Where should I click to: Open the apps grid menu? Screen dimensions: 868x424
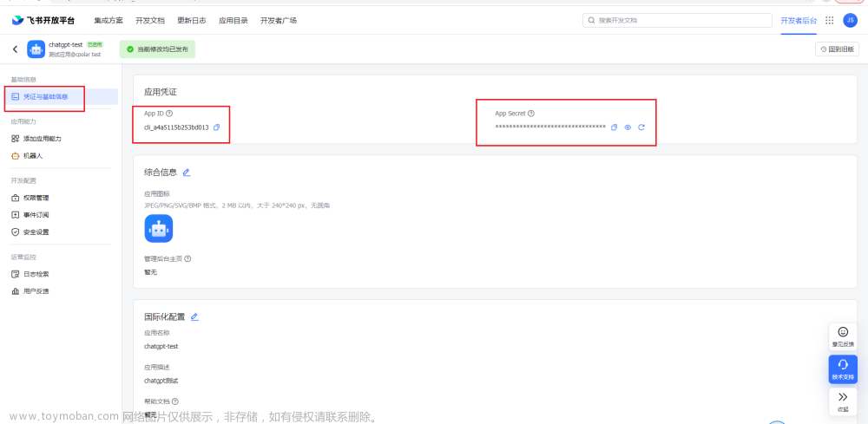(829, 21)
